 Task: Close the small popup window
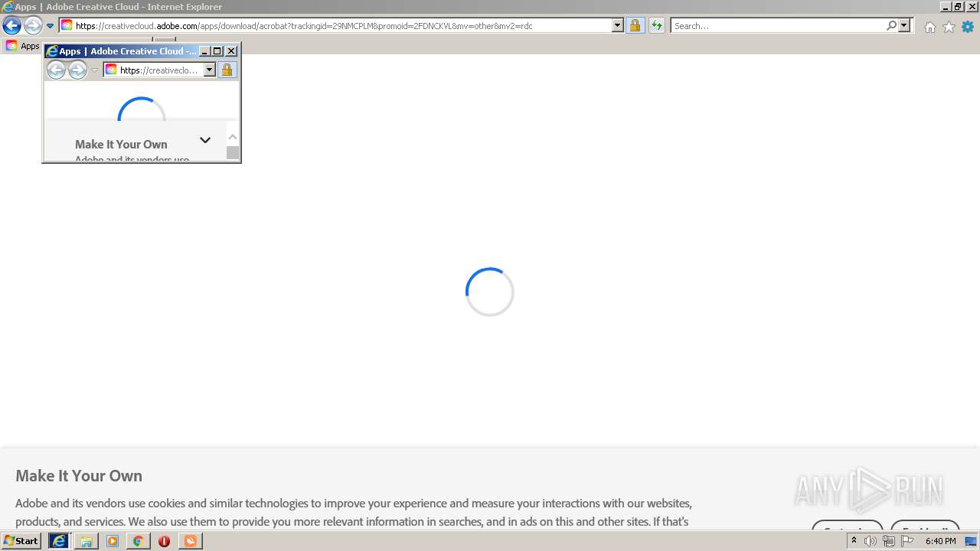point(231,51)
